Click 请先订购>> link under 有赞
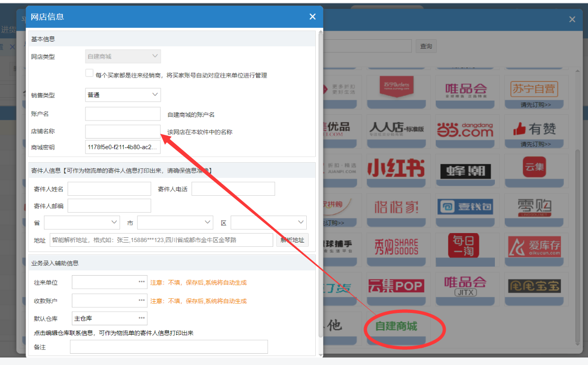The image size is (588, 365). 536,144
